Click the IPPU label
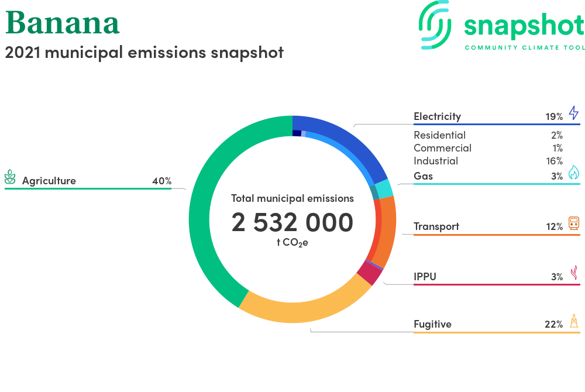 pos(425,277)
